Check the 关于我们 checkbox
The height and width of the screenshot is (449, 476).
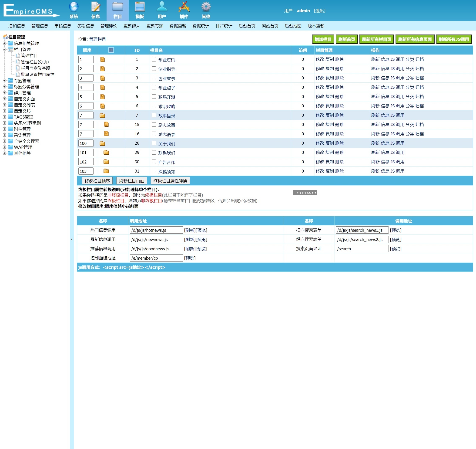click(x=154, y=143)
